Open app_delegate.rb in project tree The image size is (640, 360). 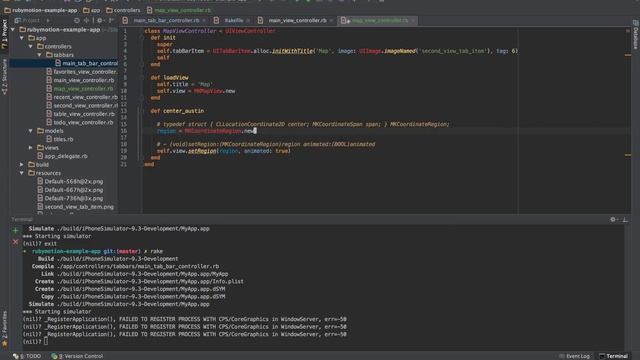(62, 156)
